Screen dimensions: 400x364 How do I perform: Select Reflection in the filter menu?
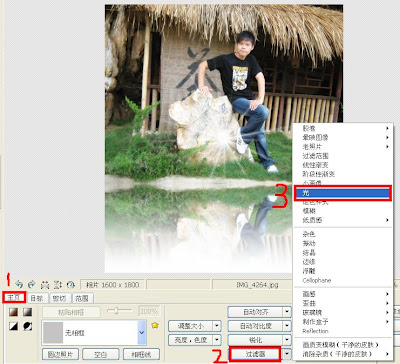(x=342, y=331)
